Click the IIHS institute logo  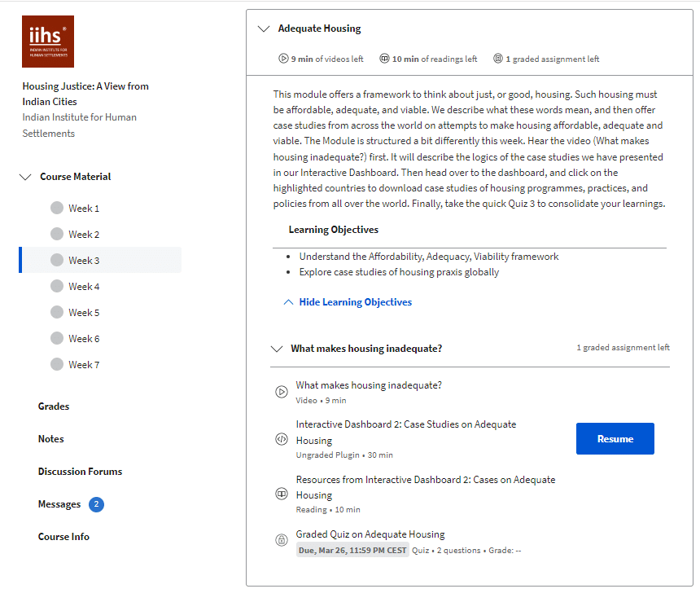tap(48, 41)
